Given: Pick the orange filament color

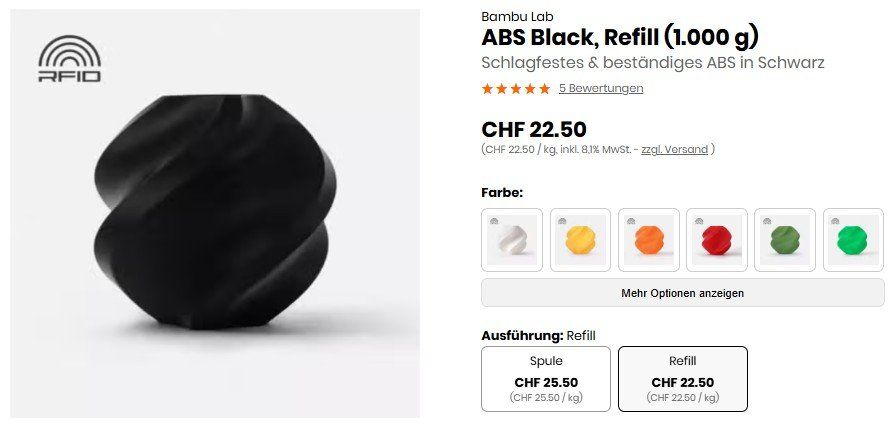Looking at the screenshot, I should 648,240.
